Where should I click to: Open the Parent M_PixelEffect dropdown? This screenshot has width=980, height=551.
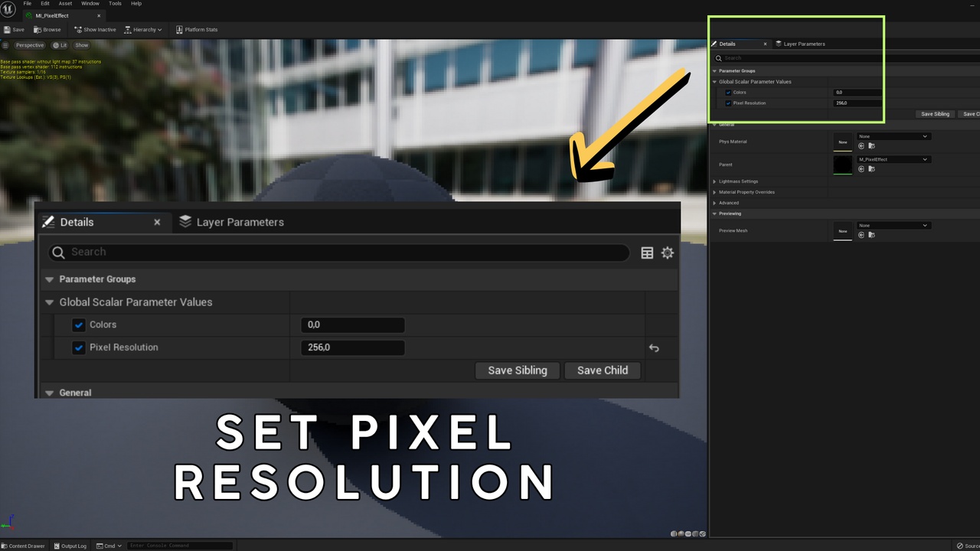[x=893, y=159]
